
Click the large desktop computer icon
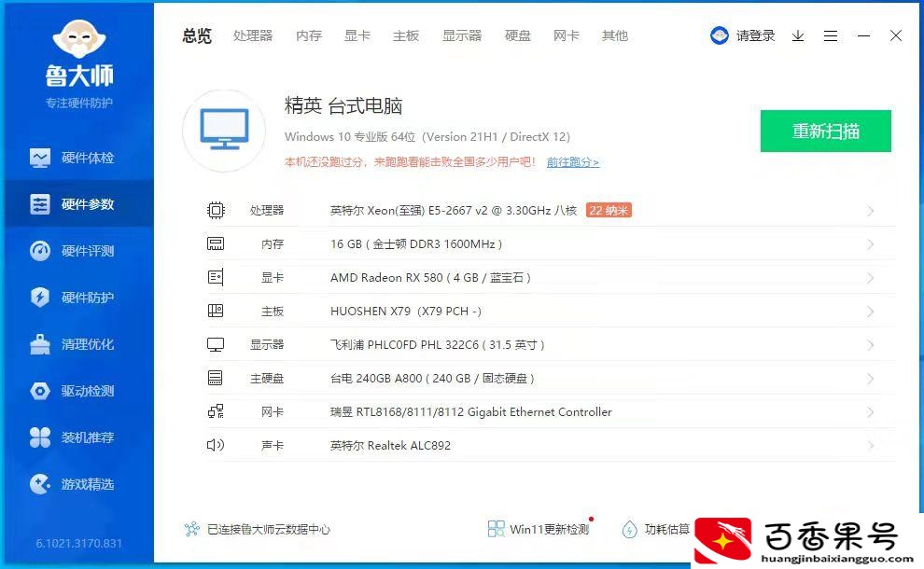[224, 131]
